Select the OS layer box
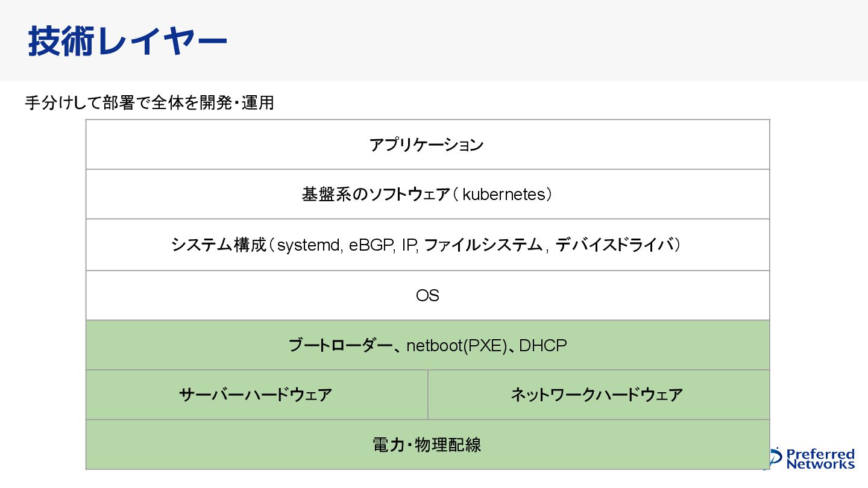Image resolution: width=868 pixels, height=488 pixels. pyautogui.click(x=427, y=295)
